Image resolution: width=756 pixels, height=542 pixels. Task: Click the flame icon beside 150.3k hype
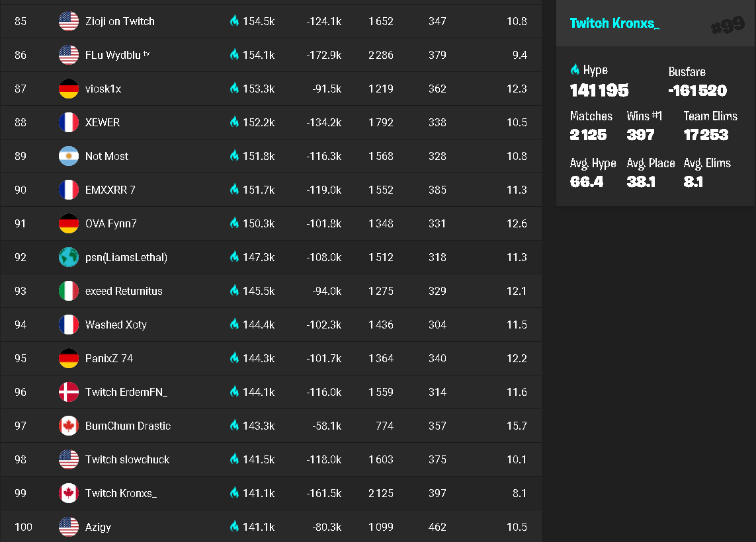(x=234, y=223)
